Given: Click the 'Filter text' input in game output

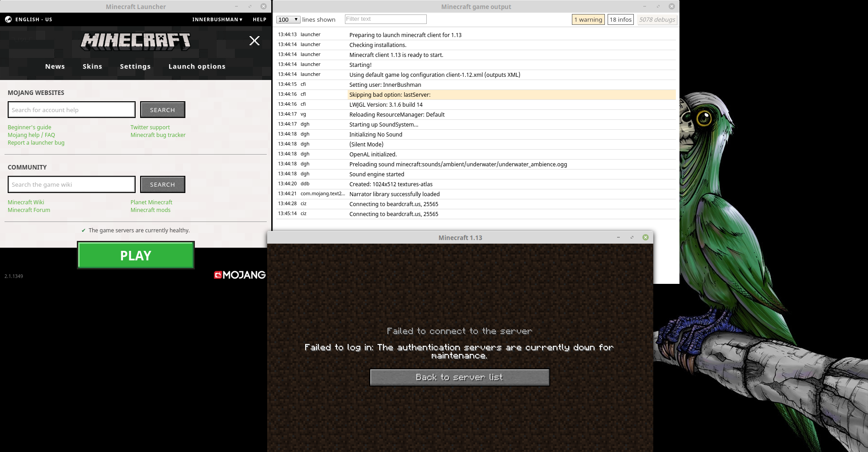Looking at the screenshot, I should point(386,19).
